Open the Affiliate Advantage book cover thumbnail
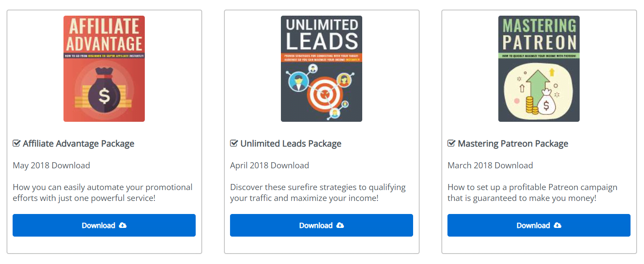This screenshot has width=644, height=264. tap(104, 69)
